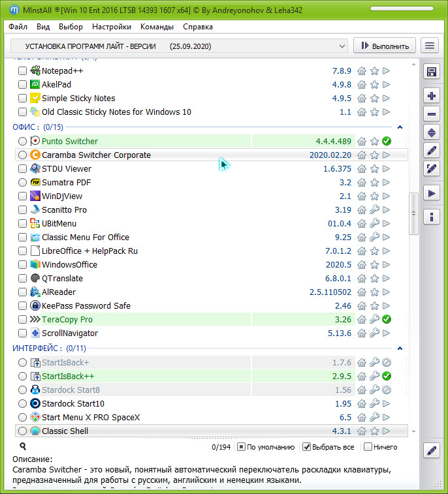The image size is (448, 494).
Task: Click the vertical scrollbar thumb
Action: (413, 213)
